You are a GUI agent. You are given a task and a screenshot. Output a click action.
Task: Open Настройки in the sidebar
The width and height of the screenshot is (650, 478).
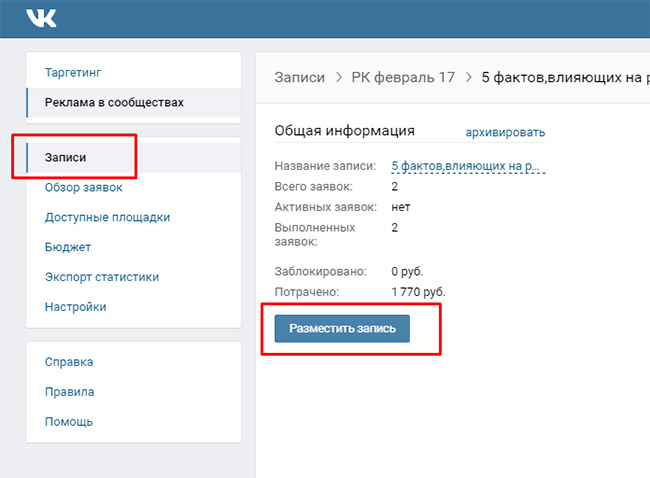(x=75, y=307)
